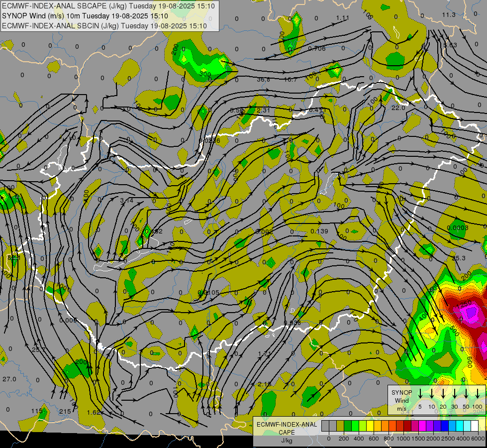Pick the dark red swatch in the CAPE legend

pos(407,426)
